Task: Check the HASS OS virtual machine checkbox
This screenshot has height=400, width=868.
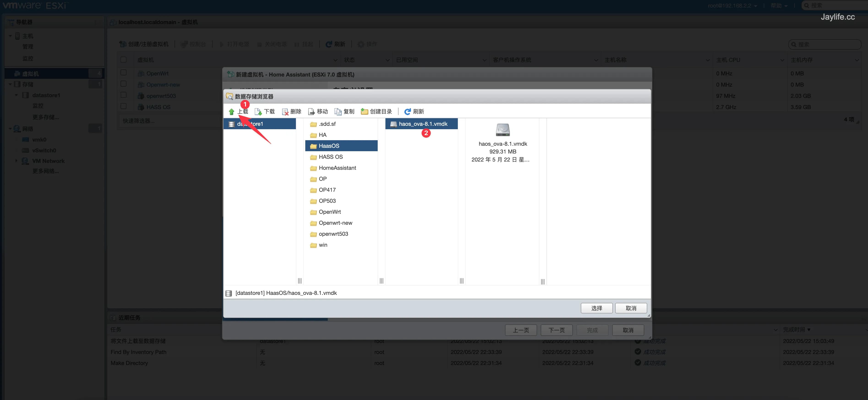Action: click(x=124, y=106)
